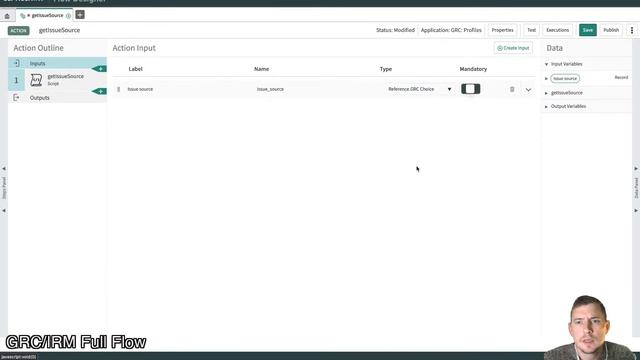Click Status: Modified text
Image resolution: width=640 pixels, height=360 pixels.
[x=395, y=30]
